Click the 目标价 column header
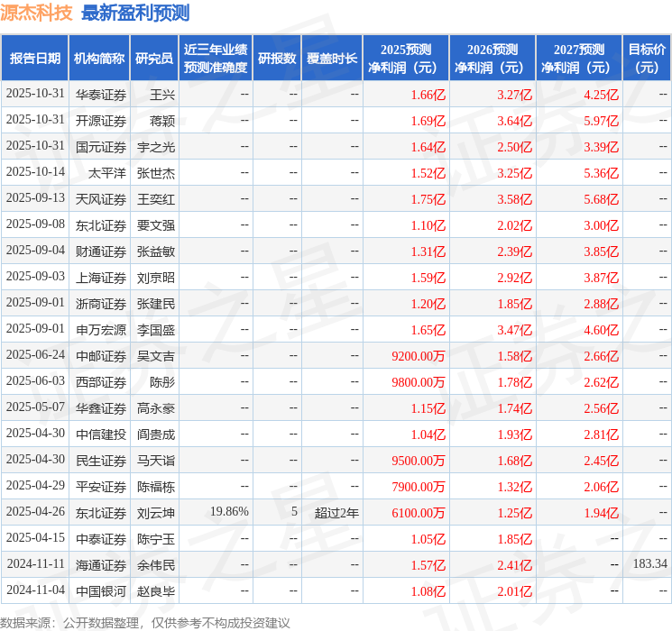 (646, 59)
